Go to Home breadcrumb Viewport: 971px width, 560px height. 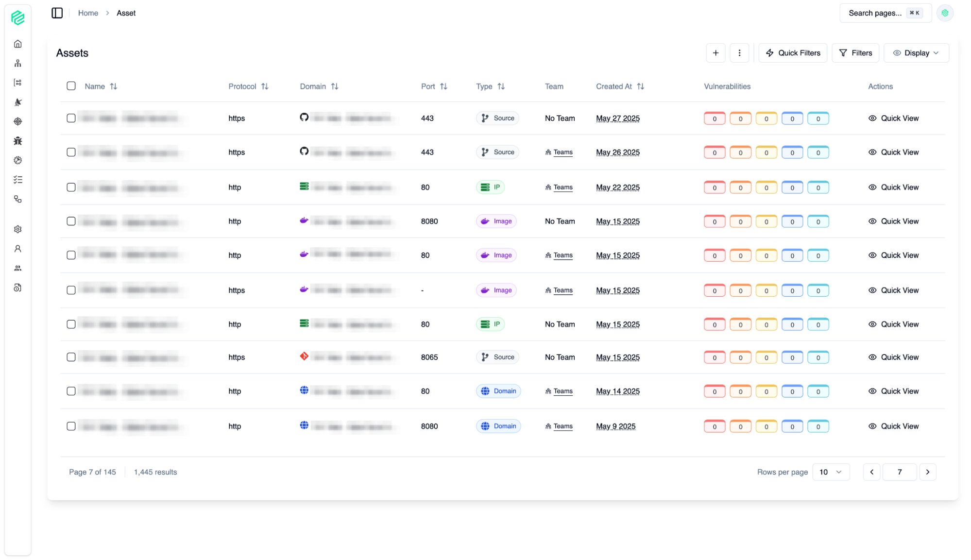[x=88, y=13]
